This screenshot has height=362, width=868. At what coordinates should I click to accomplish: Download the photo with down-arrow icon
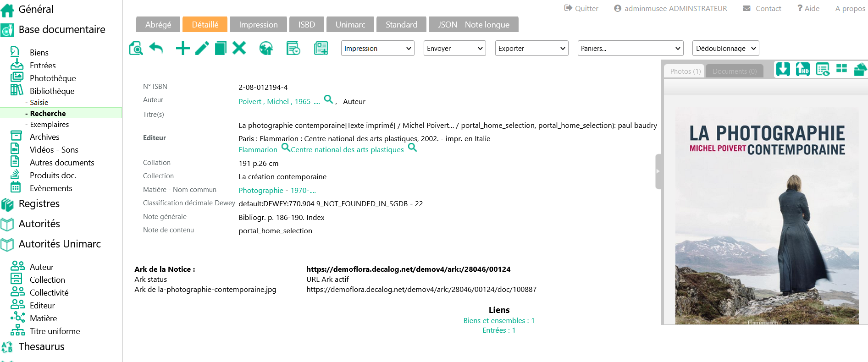(x=783, y=69)
